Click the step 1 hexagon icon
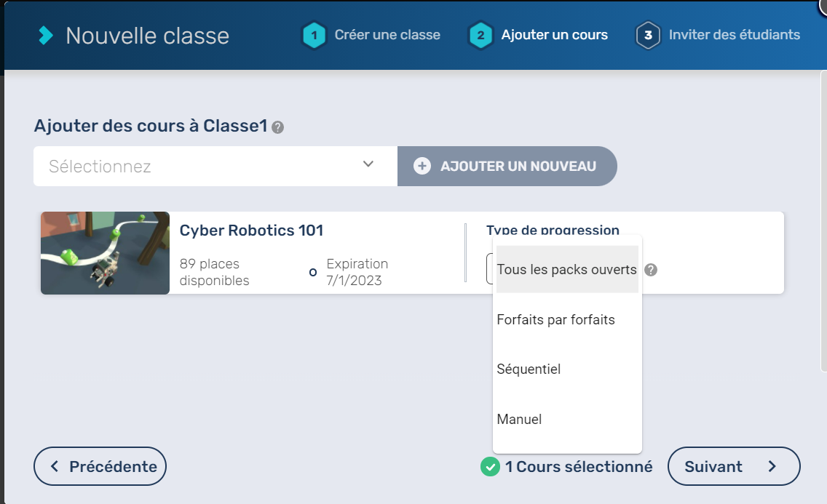 pos(314,35)
